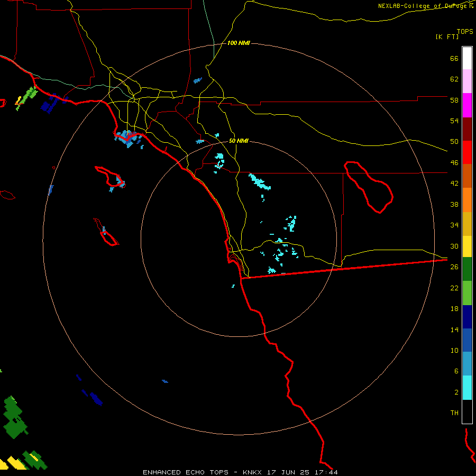Click the white swatch in the tops legend
This screenshot has height=476, width=476.
[x=467, y=58]
